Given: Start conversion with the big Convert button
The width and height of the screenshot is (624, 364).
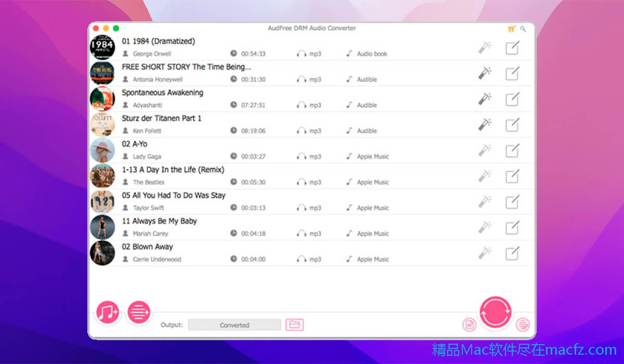Looking at the screenshot, I should (x=496, y=313).
